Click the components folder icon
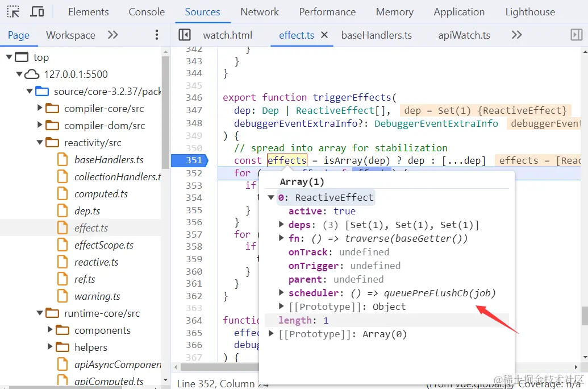588x389 pixels. point(62,330)
